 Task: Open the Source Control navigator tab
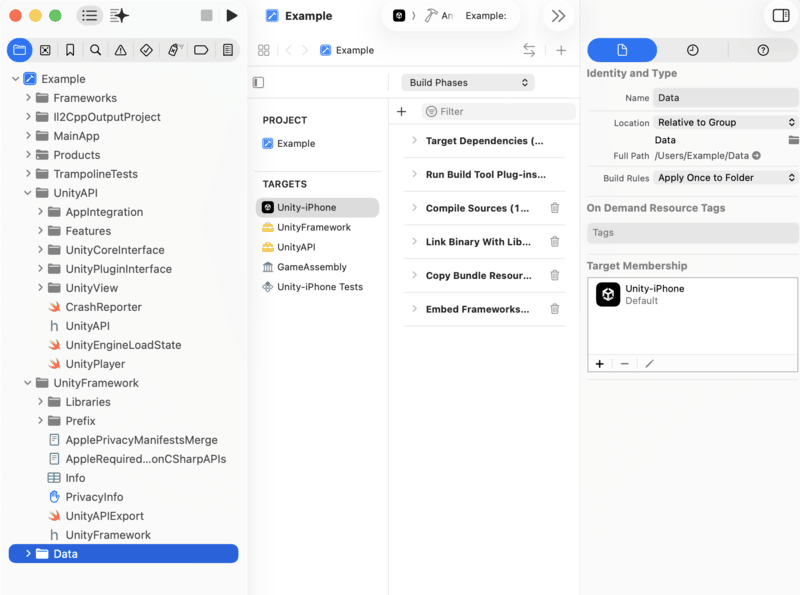click(x=45, y=50)
